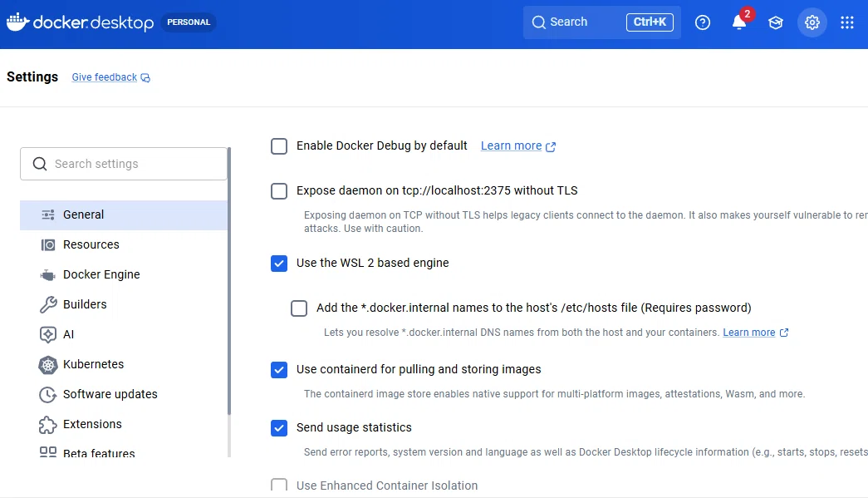Focus the Search settings input field

pyautogui.click(x=124, y=164)
